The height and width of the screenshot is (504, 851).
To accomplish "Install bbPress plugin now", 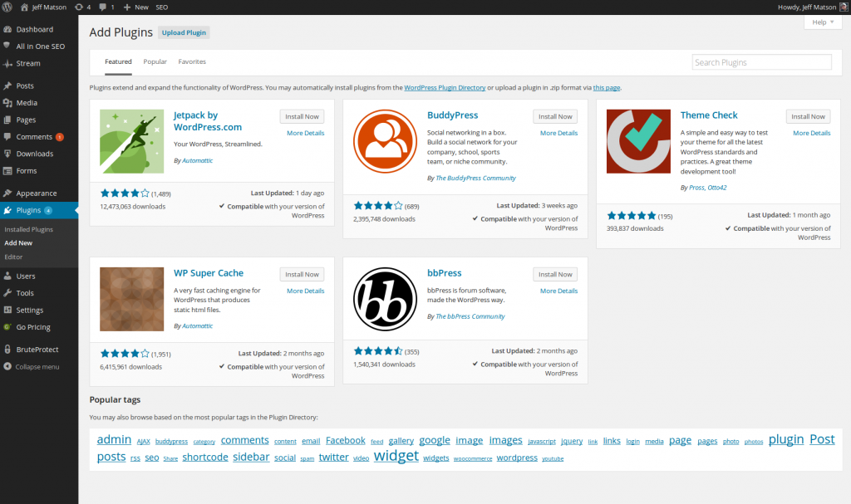I will [555, 275].
